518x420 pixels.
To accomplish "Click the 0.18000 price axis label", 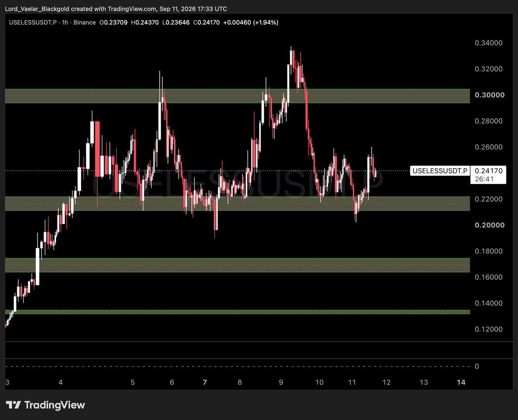I will [489, 251].
